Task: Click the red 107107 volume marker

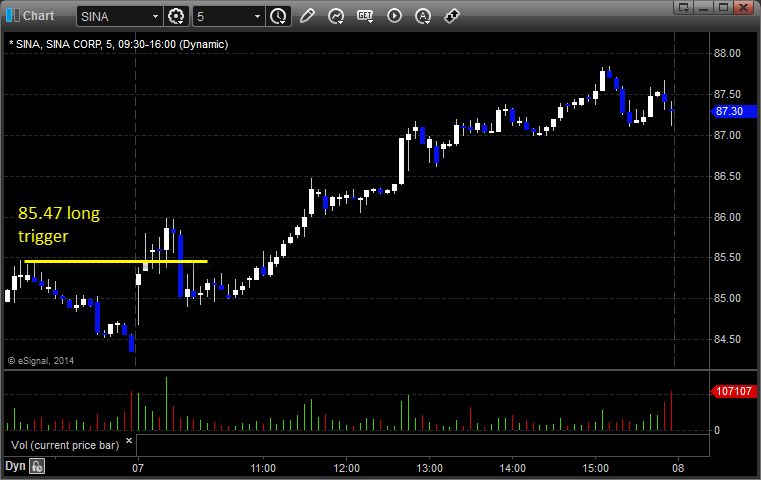Action: pos(734,391)
